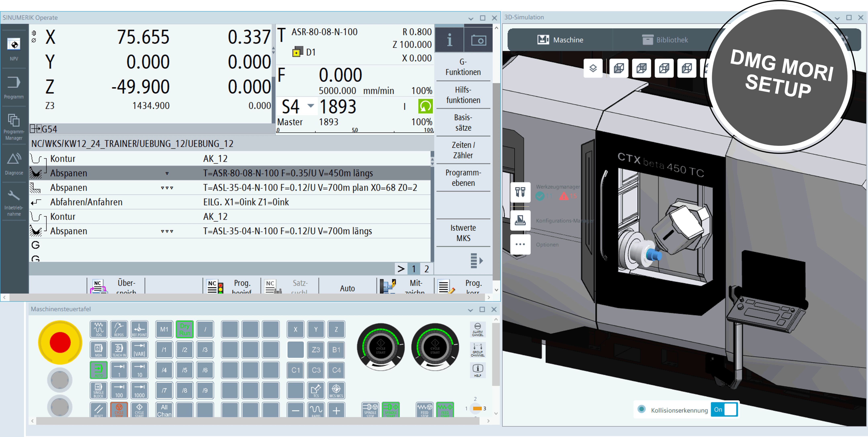This screenshot has width=868, height=437.
Task: Click the RESET key
Action: tap(98, 410)
